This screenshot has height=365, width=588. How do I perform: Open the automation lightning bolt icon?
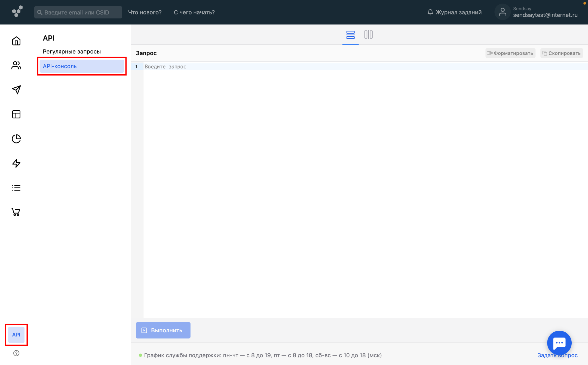click(16, 163)
